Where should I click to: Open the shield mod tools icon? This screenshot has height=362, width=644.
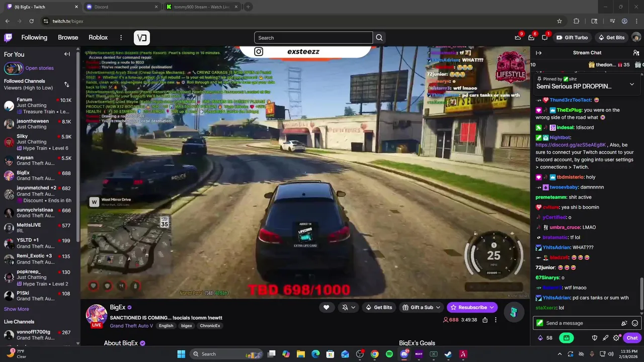tap(594, 338)
